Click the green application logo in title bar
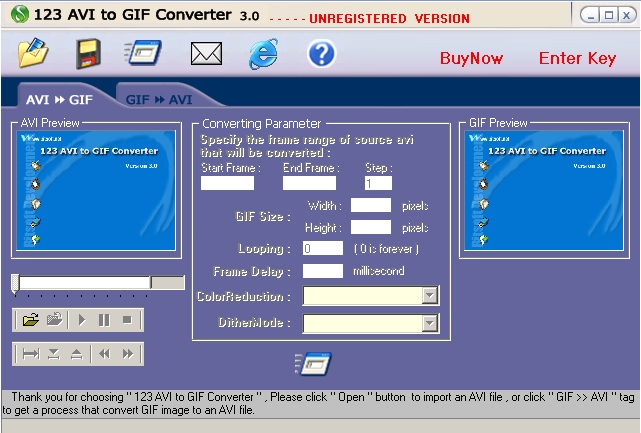The width and height of the screenshot is (641, 433). pos(20,14)
